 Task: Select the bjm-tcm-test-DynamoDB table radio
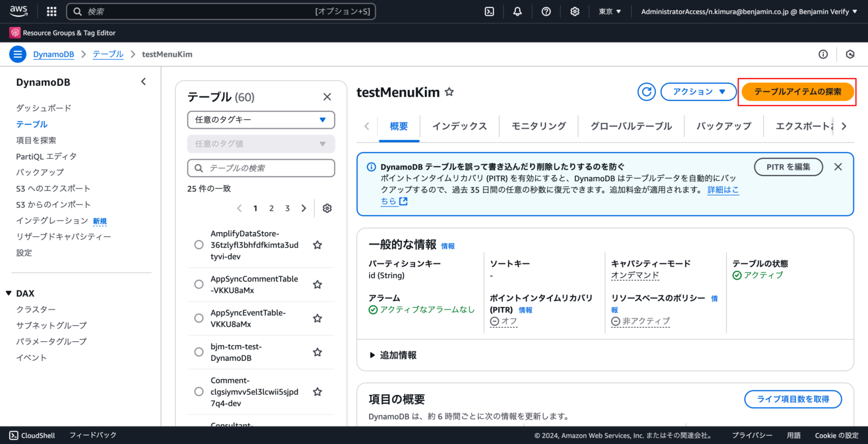(198, 351)
